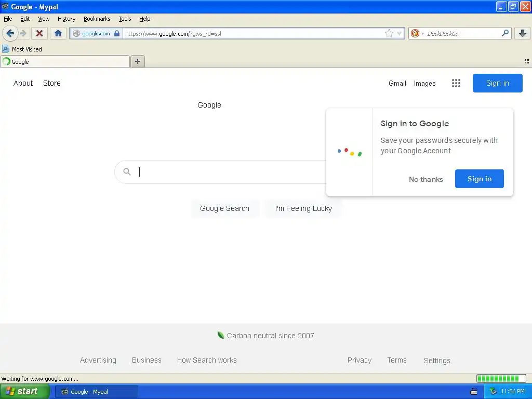Click the green page loading progress bar
The image size is (532, 399).
coord(501,378)
